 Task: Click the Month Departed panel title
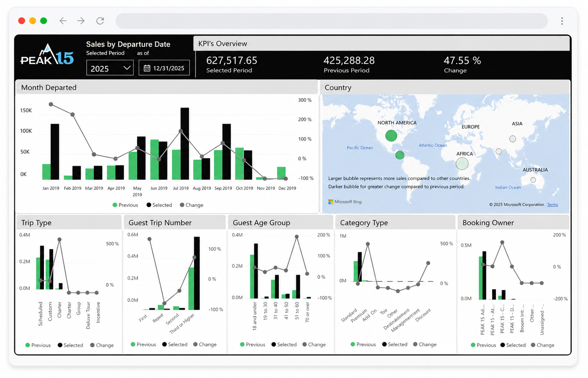49,88
